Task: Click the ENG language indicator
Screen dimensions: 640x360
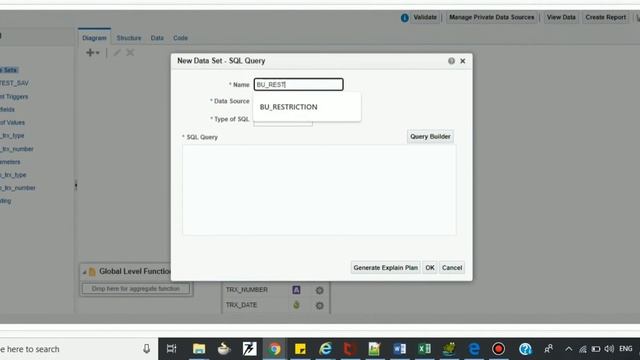Action: pos(626,349)
